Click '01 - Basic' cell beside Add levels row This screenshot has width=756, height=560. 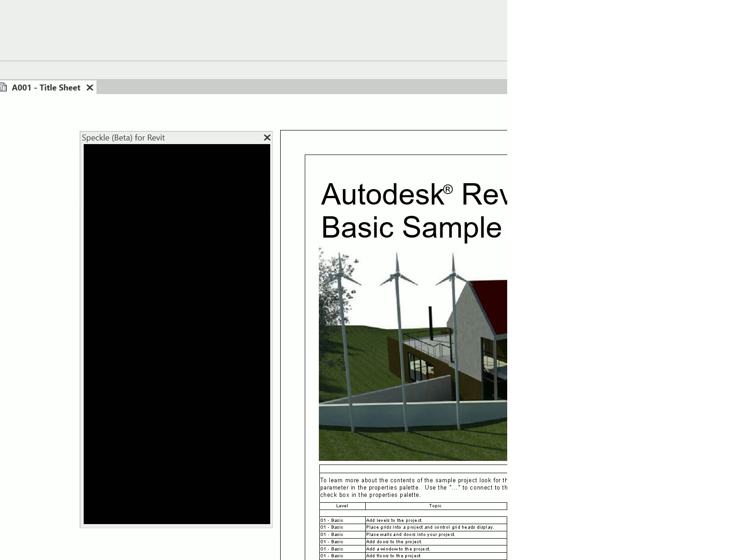342,520
